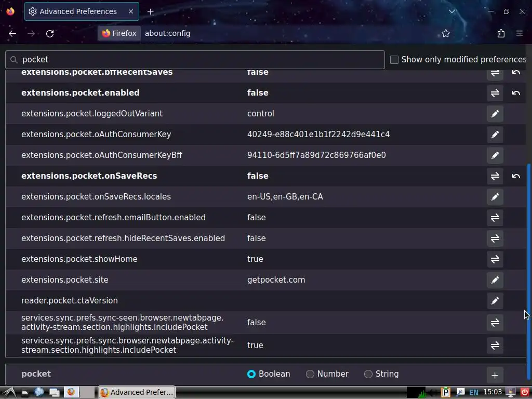The height and width of the screenshot is (399, 532).
Task: Add new pocket preference with plus button
Action: pyautogui.click(x=495, y=375)
